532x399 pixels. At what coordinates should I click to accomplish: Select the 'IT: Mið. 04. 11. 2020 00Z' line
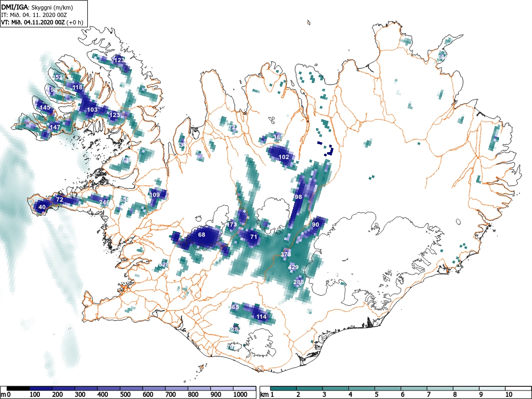[34, 15]
